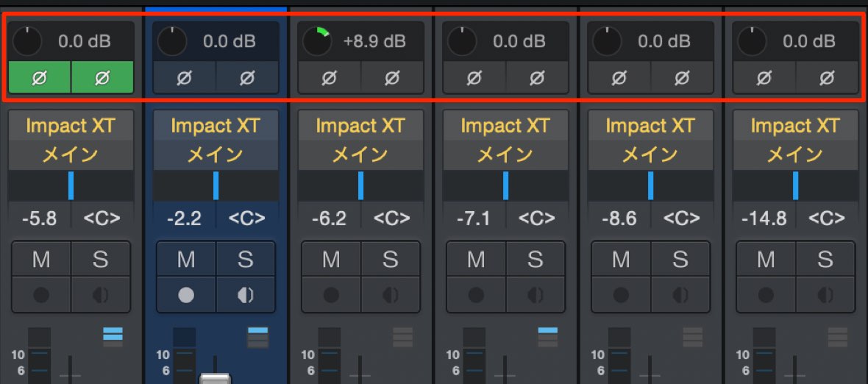Mute the channel with volume -6.2
868x384 pixels.
pyautogui.click(x=332, y=259)
